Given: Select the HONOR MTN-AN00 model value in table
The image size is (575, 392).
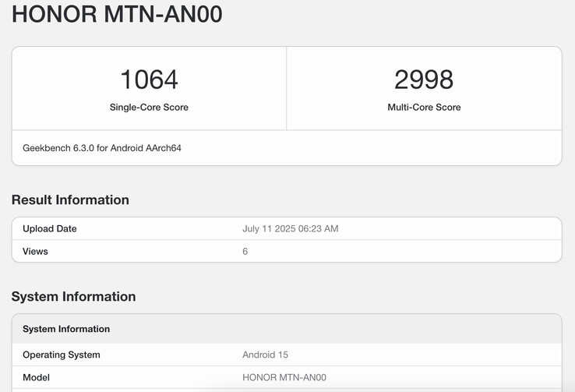Looking at the screenshot, I should tap(284, 378).
